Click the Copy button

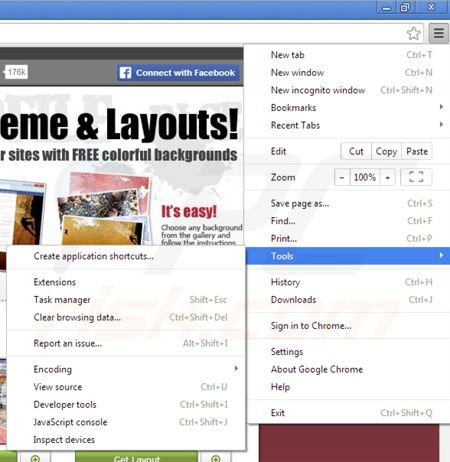[386, 151]
